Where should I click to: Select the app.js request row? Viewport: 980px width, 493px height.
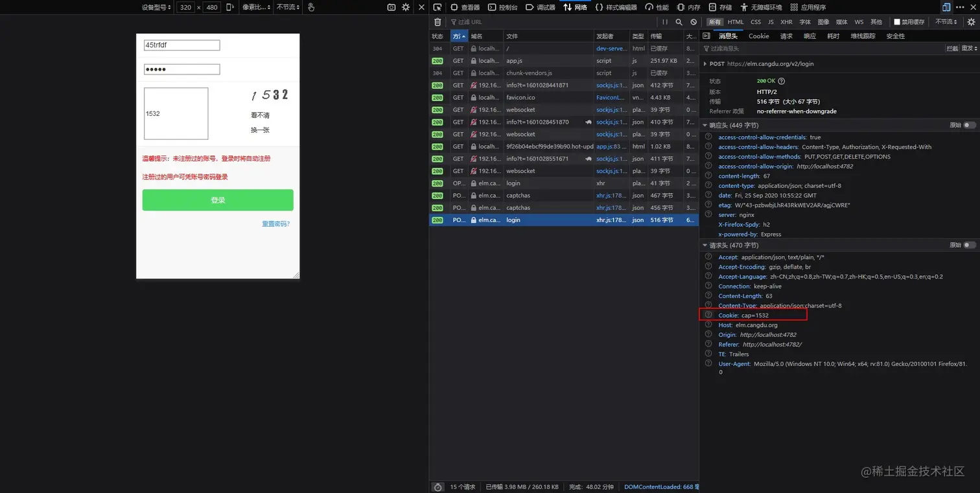(564, 61)
